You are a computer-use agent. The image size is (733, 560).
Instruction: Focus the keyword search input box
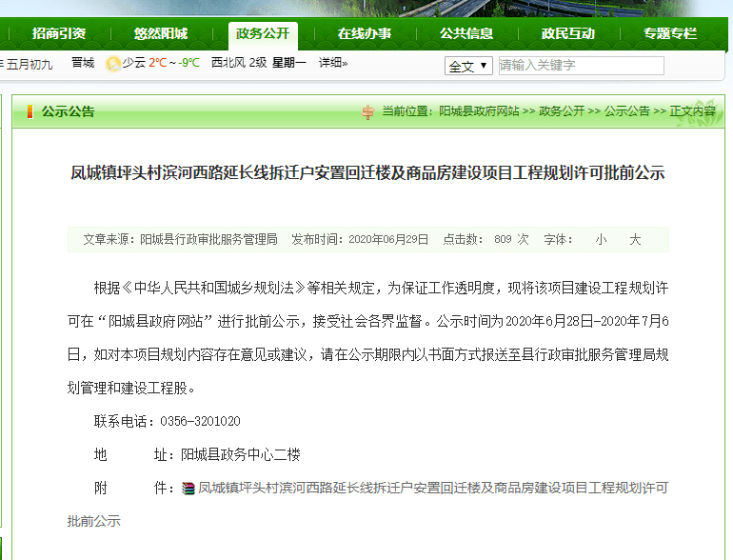click(x=581, y=66)
